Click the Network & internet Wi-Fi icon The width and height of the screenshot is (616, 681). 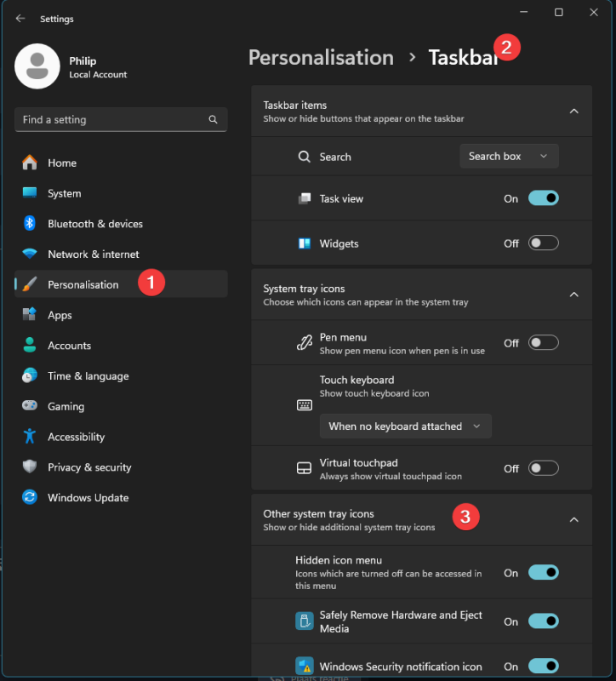coord(30,255)
